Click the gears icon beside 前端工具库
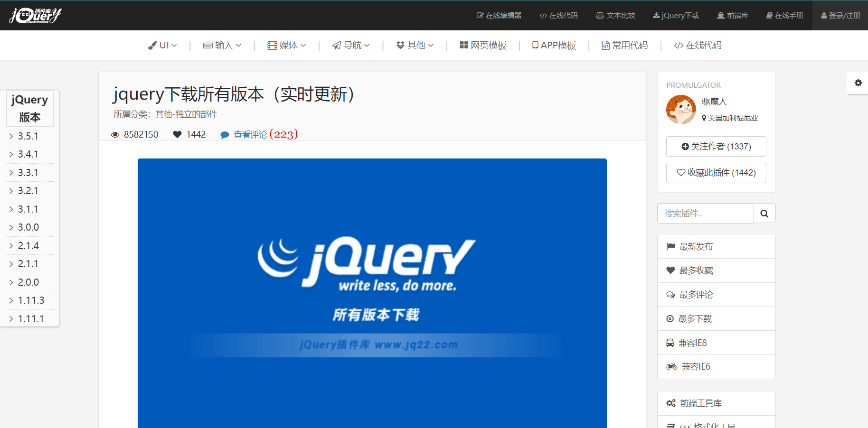Image resolution: width=868 pixels, height=428 pixels. pyautogui.click(x=671, y=403)
